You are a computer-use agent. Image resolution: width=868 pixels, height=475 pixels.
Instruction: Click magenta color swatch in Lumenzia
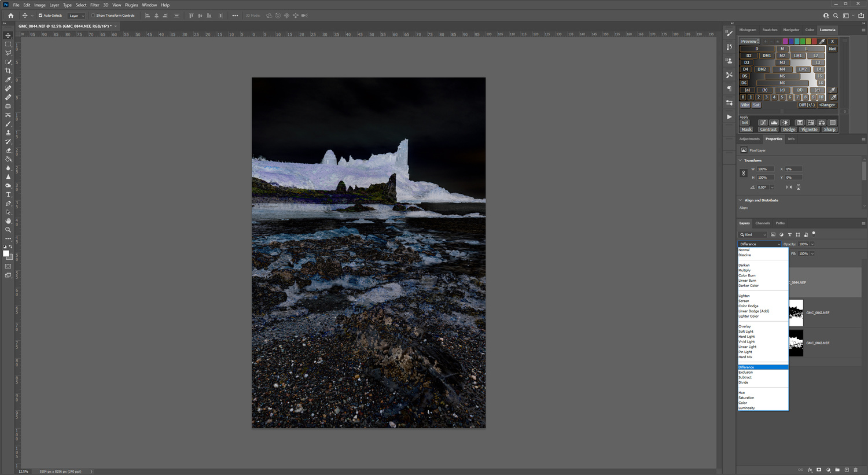(785, 42)
